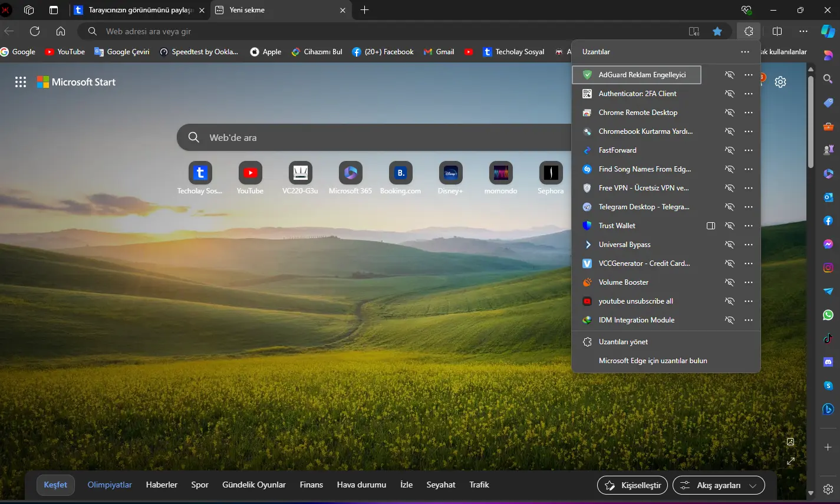Open the Skype icon in the sidebar

coord(828,386)
